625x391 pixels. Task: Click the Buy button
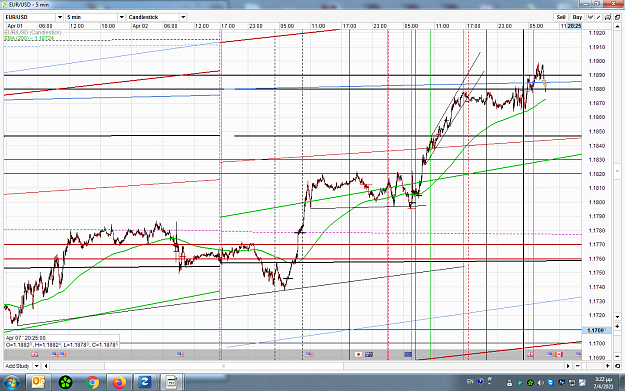(577, 17)
